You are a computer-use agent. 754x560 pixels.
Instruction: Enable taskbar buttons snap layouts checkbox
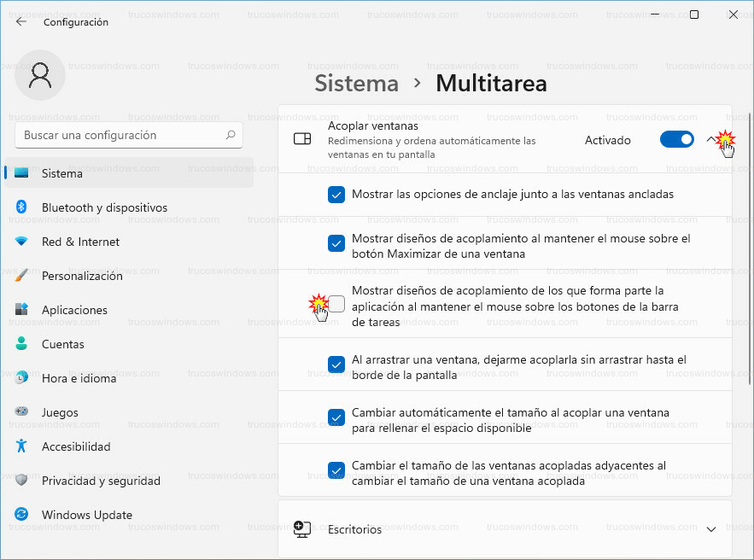(337, 304)
